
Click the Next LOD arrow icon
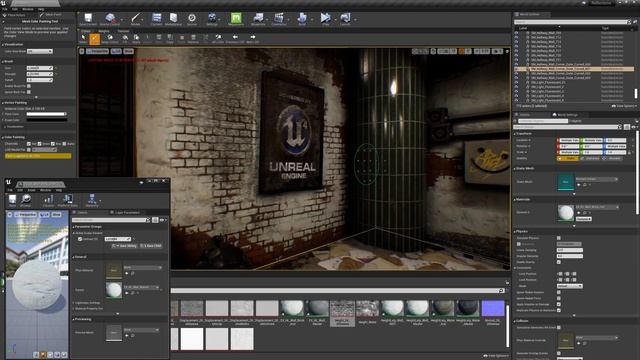click(253, 38)
